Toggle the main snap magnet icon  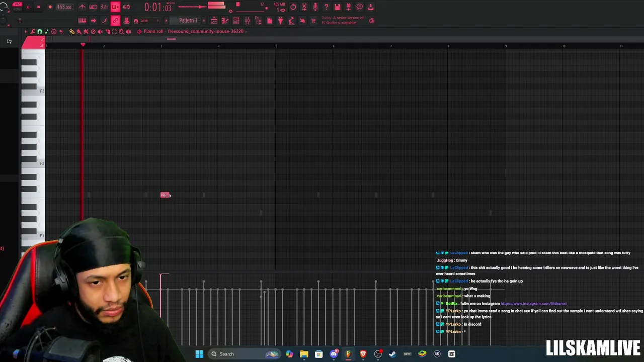[x=136, y=21]
